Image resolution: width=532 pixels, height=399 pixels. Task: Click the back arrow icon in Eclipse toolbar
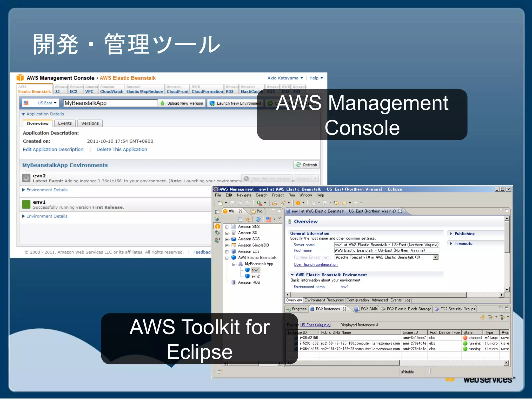point(344,203)
